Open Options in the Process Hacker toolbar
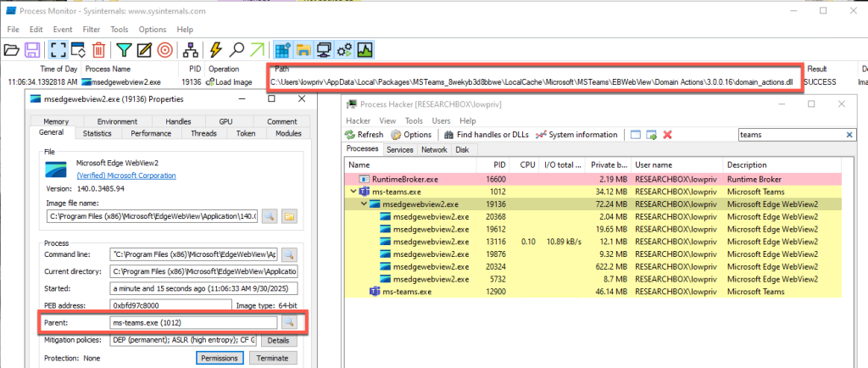Screen dimensions: 868x368 pos(411,135)
